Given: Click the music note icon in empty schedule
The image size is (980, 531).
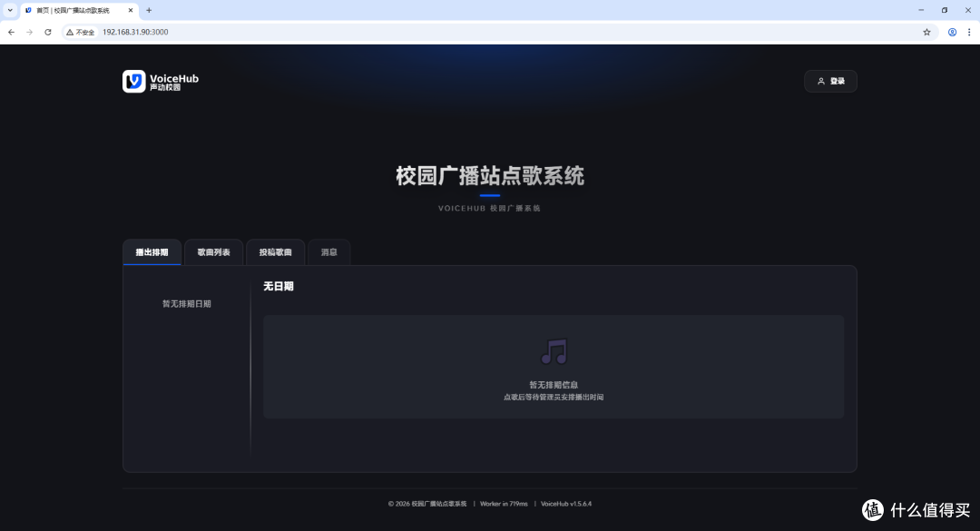Looking at the screenshot, I should 554,351.
